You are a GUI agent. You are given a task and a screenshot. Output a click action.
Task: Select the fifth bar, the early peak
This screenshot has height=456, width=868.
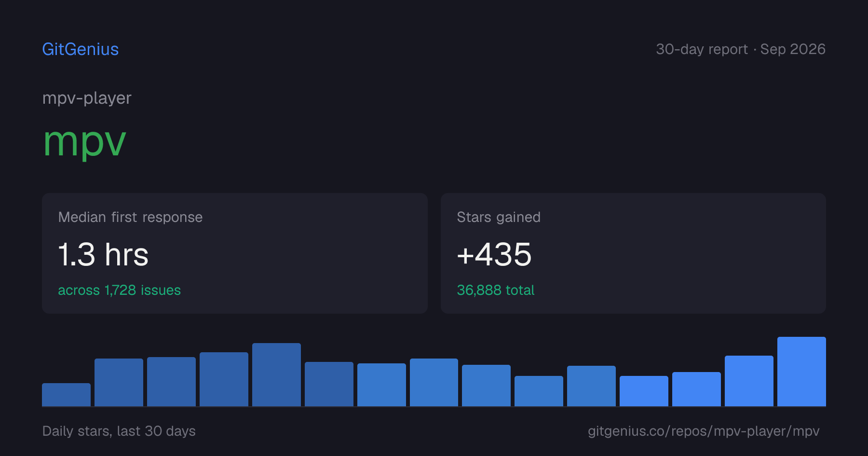click(276, 374)
